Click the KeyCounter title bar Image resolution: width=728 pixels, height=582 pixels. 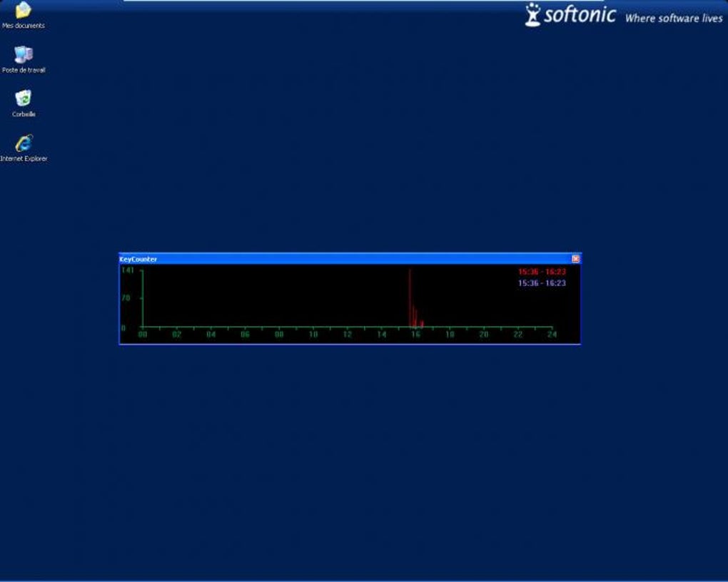pyautogui.click(x=345, y=259)
